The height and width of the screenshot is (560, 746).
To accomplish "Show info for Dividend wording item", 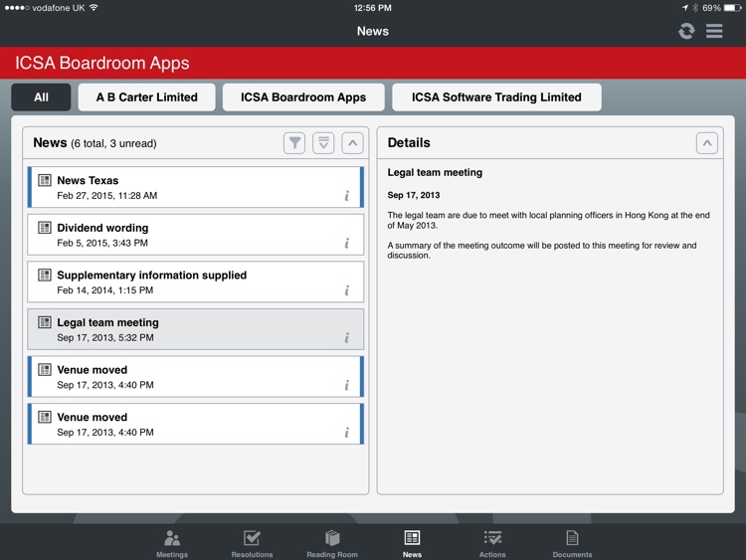I will click(347, 243).
